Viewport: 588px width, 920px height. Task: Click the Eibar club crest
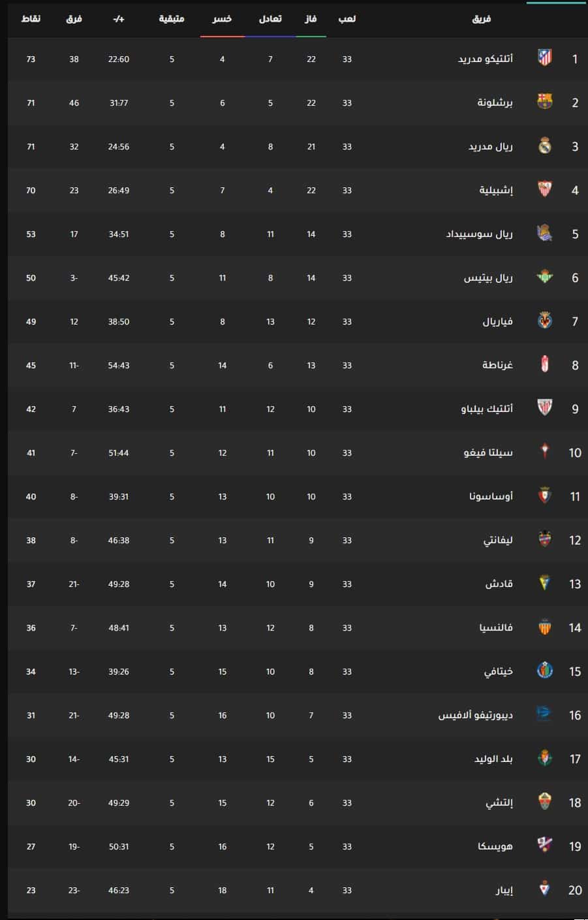pos(544,890)
